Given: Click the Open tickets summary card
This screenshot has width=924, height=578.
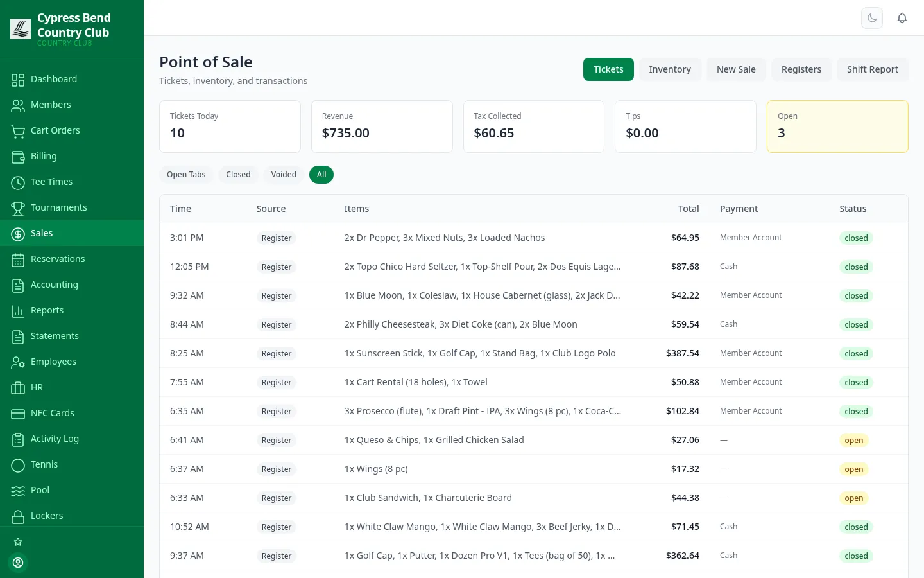Looking at the screenshot, I should (x=837, y=127).
